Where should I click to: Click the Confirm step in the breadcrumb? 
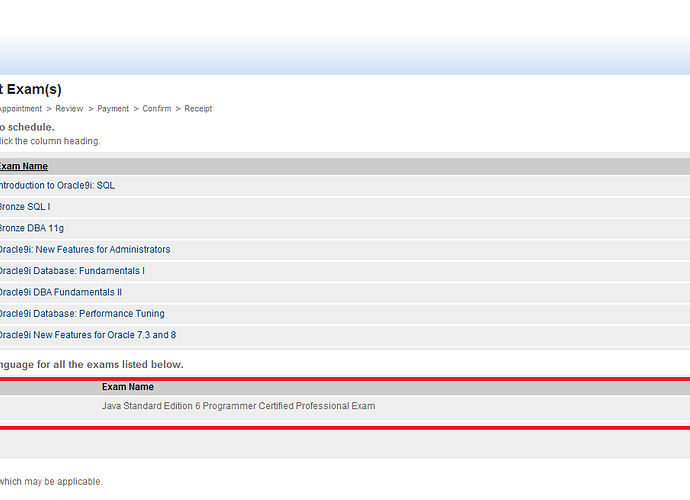pyautogui.click(x=157, y=109)
